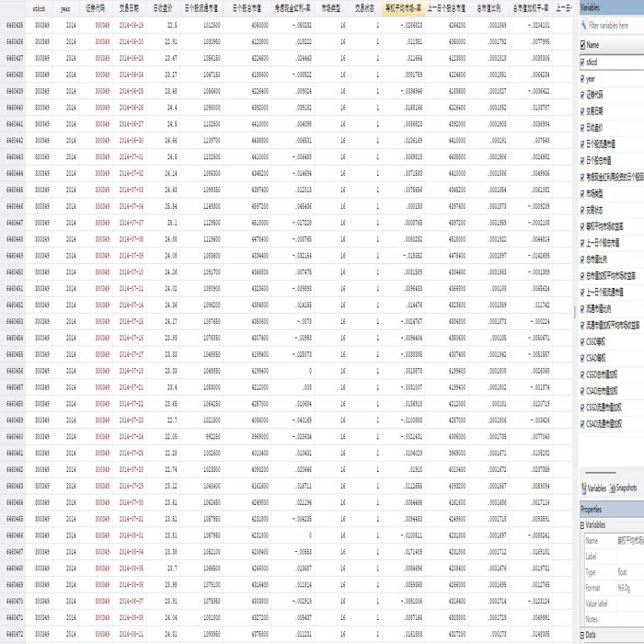
Task: Uncheck the CSAD等权 variable checkbox
Action: [582, 358]
